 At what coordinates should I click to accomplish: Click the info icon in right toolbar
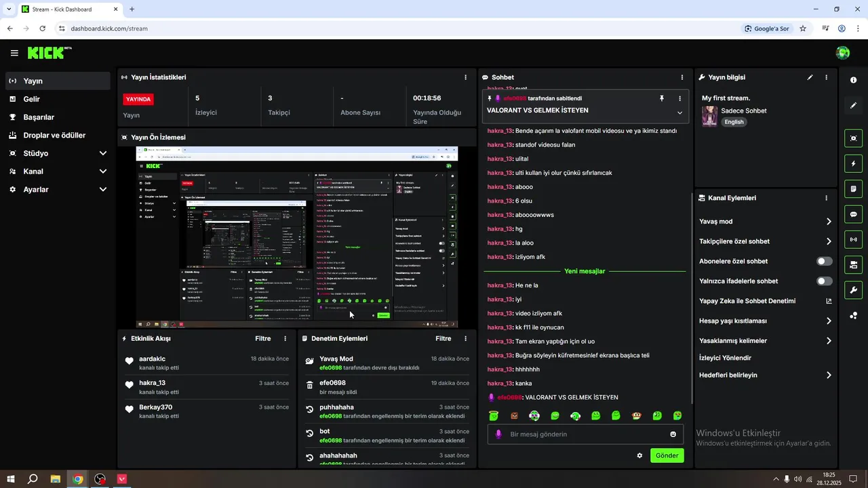click(853, 80)
